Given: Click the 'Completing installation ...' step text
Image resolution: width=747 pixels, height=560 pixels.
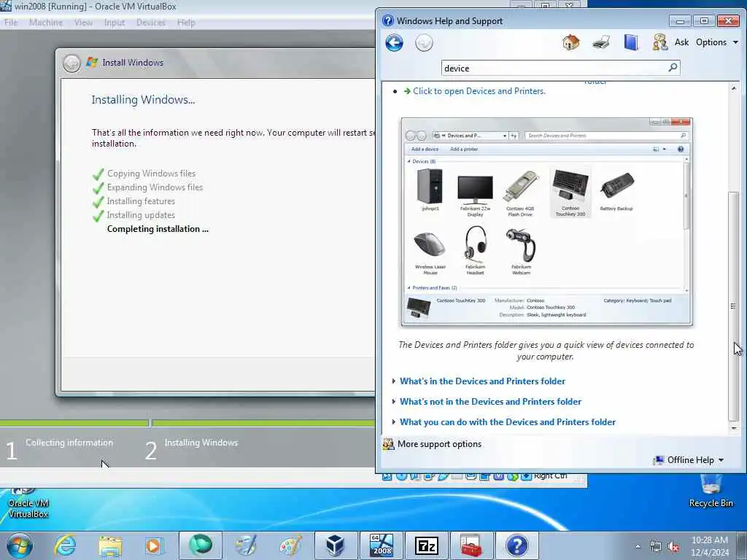Looking at the screenshot, I should coord(158,228).
